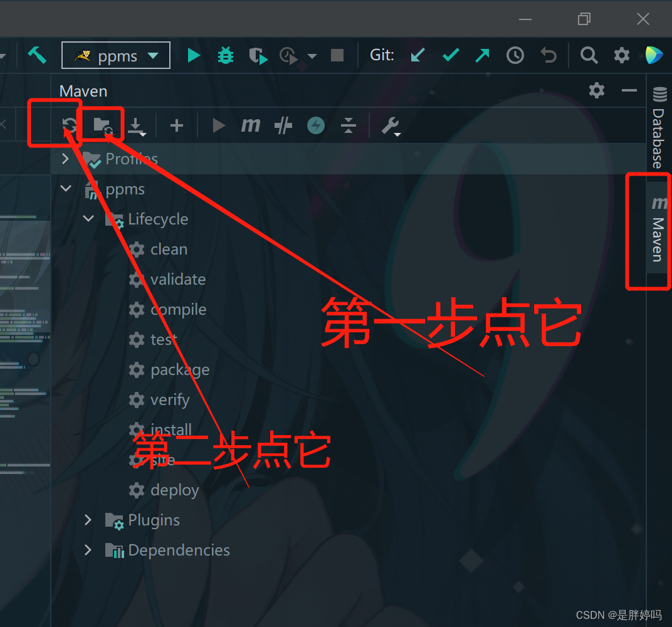
Task: Select the install lifecycle goal
Action: click(171, 429)
